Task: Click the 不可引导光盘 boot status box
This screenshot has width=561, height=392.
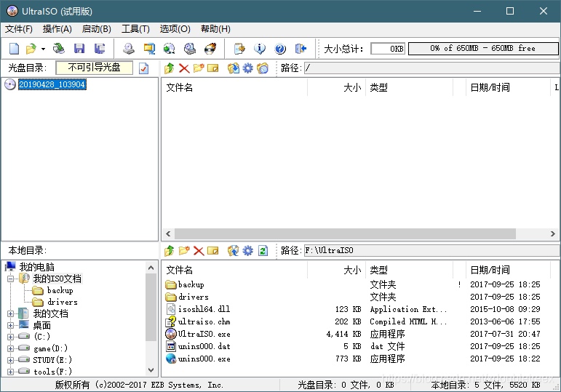Action: pos(95,68)
